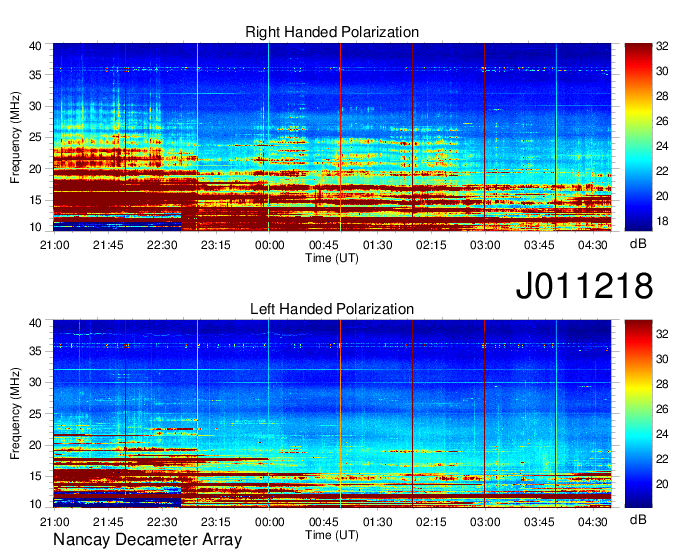
Task: Click the "26" value on the bottom color bar
Action: click(662, 409)
